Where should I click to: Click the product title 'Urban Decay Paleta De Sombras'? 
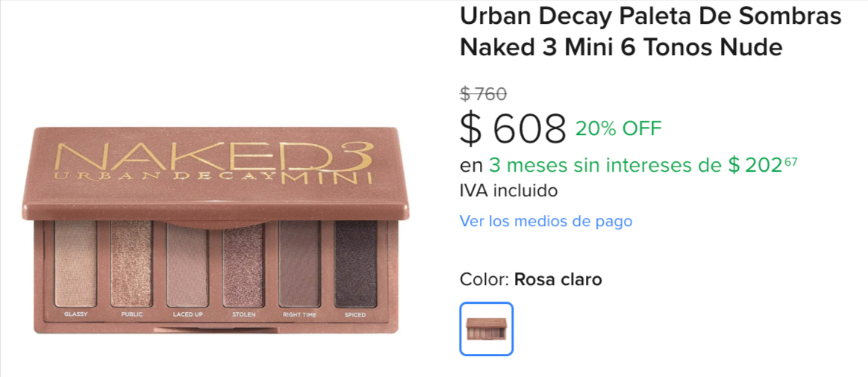[651, 16]
